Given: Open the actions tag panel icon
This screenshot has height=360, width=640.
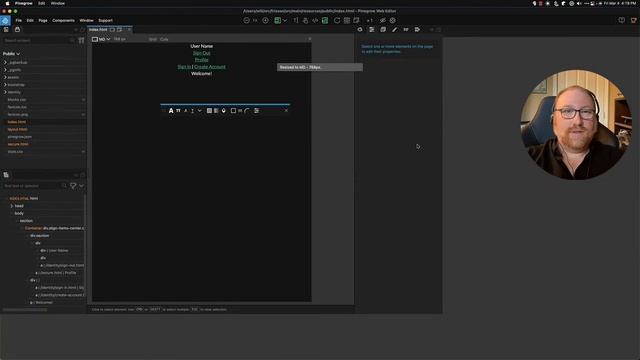Looking at the screenshot, I should [x=417, y=29].
